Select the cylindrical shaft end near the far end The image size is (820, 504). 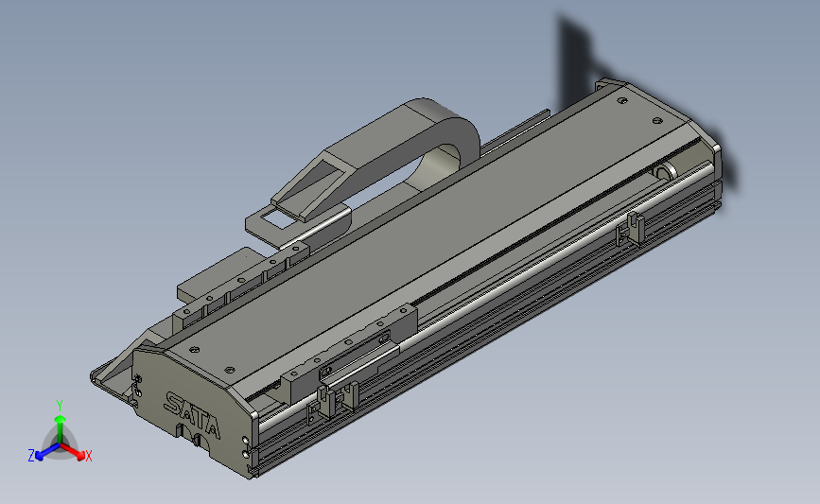pyautogui.click(x=665, y=172)
